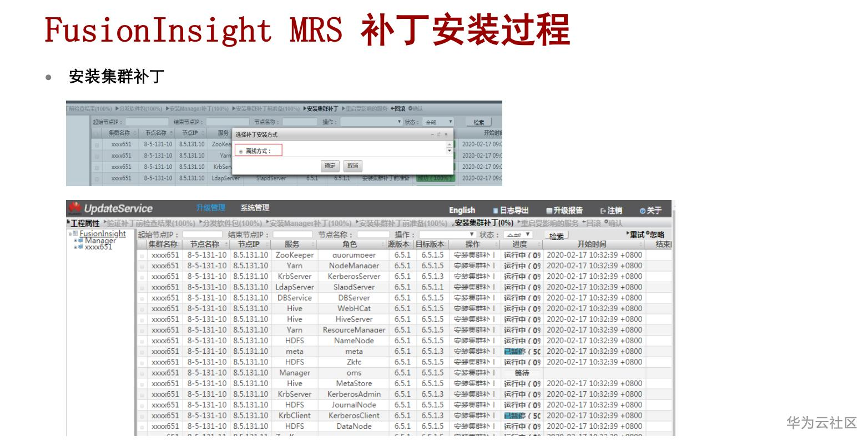Click the 目标版本 column header
The width and height of the screenshot is (868, 445).
pyautogui.click(x=432, y=244)
